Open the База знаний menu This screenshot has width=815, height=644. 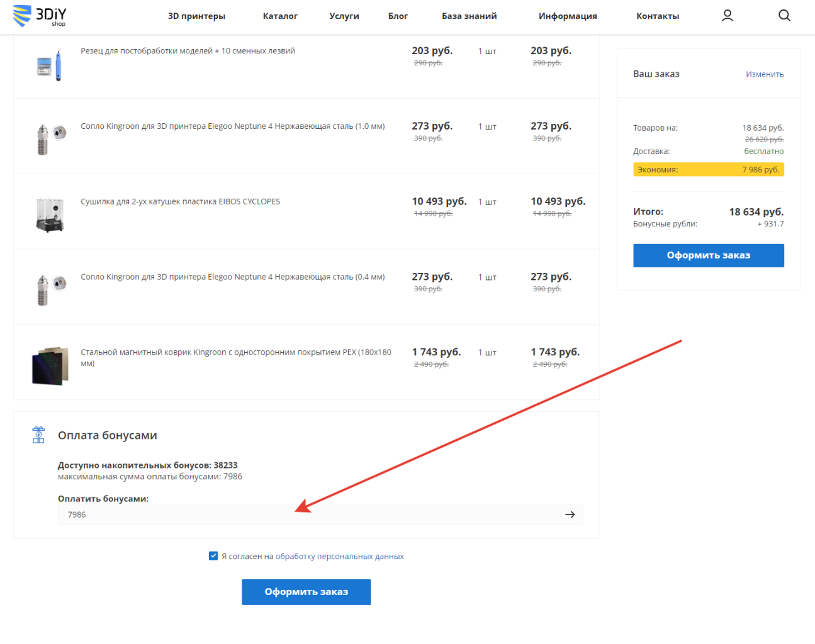[x=469, y=16]
